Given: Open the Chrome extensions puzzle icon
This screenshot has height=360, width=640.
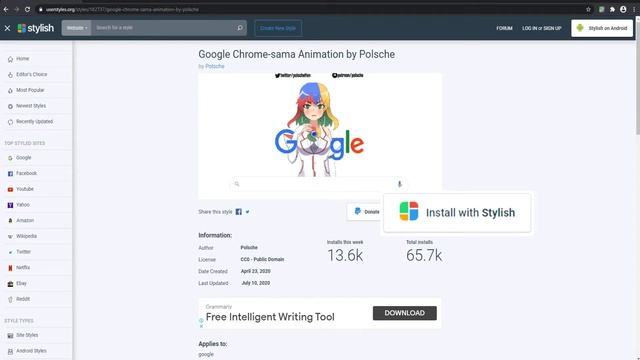Looking at the screenshot, I should point(612,9).
